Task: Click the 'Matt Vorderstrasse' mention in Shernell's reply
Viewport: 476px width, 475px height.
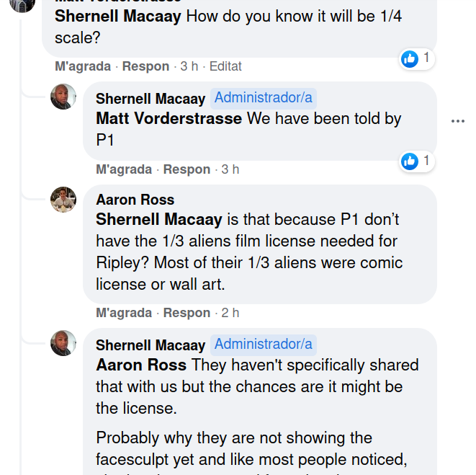Action: click(169, 119)
